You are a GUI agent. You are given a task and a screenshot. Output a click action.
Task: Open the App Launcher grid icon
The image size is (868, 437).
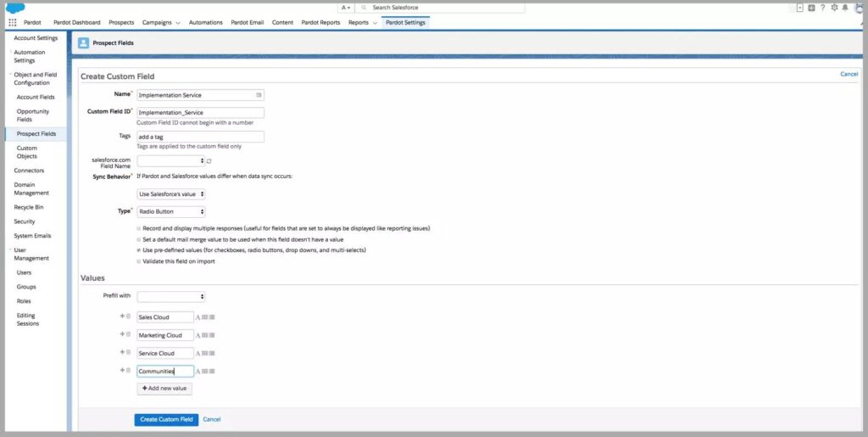click(x=12, y=23)
